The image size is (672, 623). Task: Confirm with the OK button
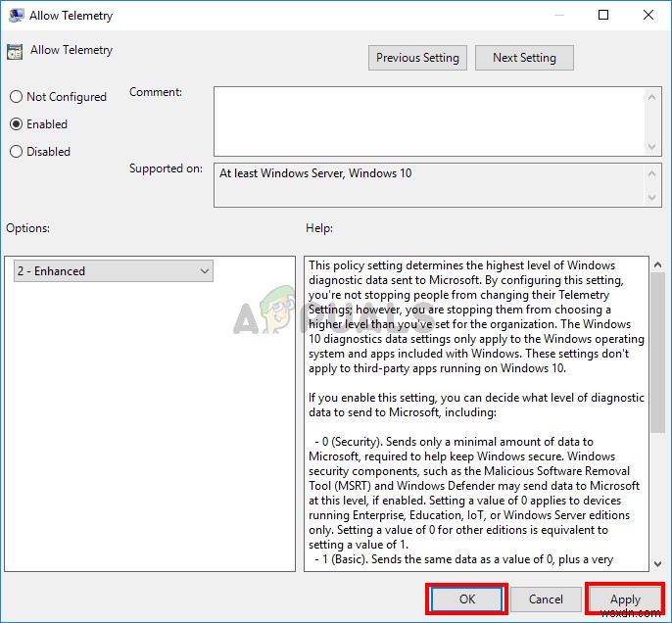coord(466,599)
